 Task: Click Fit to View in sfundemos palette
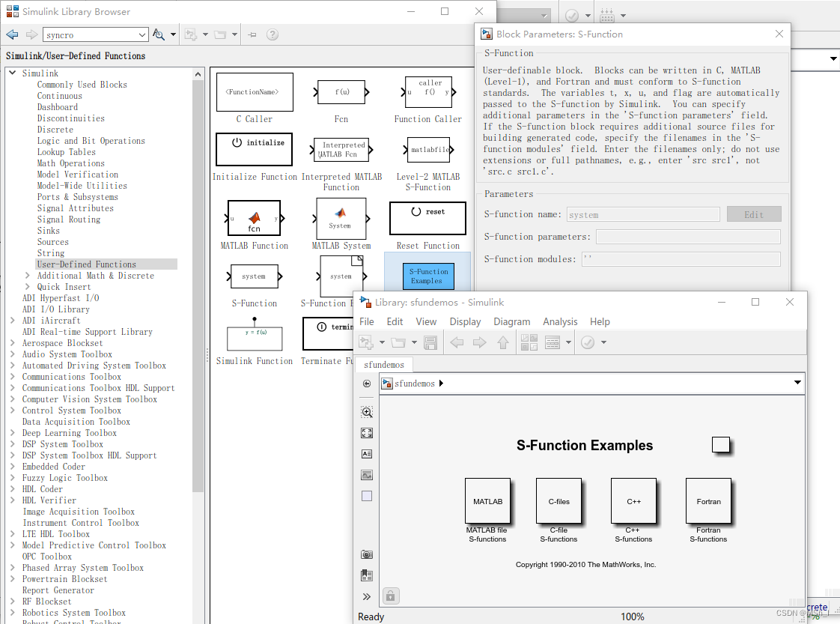[x=367, y=433]
